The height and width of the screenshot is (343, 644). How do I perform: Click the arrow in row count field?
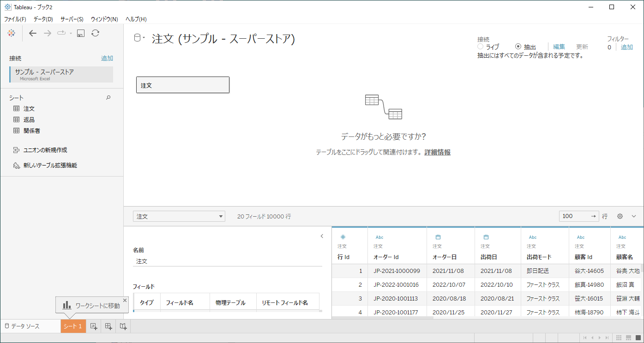(x=594, y=216)
